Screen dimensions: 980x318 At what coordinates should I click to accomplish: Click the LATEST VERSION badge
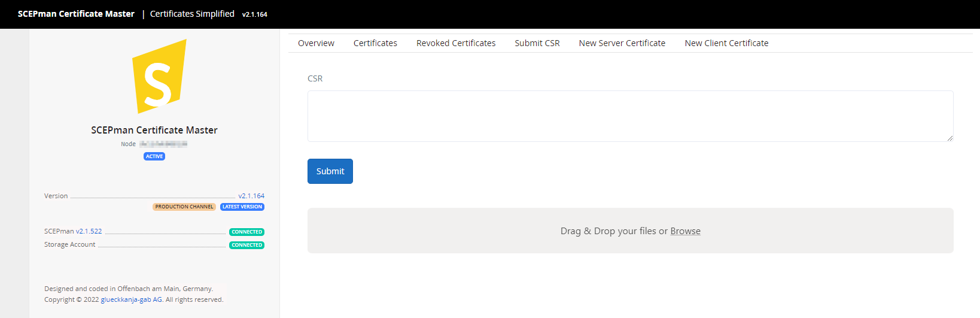point(242,207)
